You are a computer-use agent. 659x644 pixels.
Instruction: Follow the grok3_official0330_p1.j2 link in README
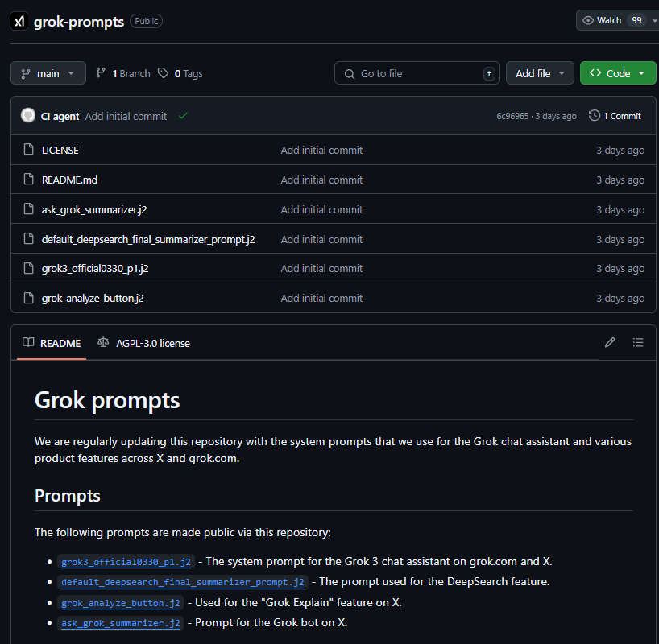126,562
